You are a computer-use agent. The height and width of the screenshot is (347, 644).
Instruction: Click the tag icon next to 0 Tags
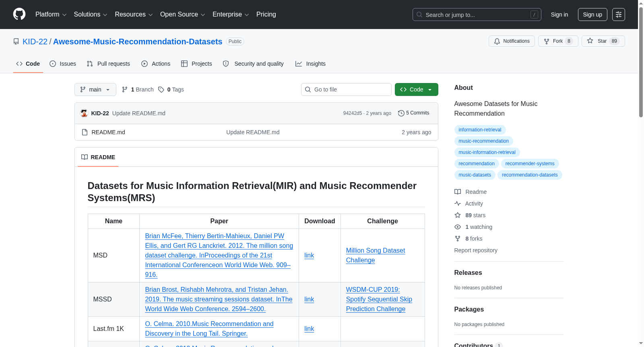(161, 89)
